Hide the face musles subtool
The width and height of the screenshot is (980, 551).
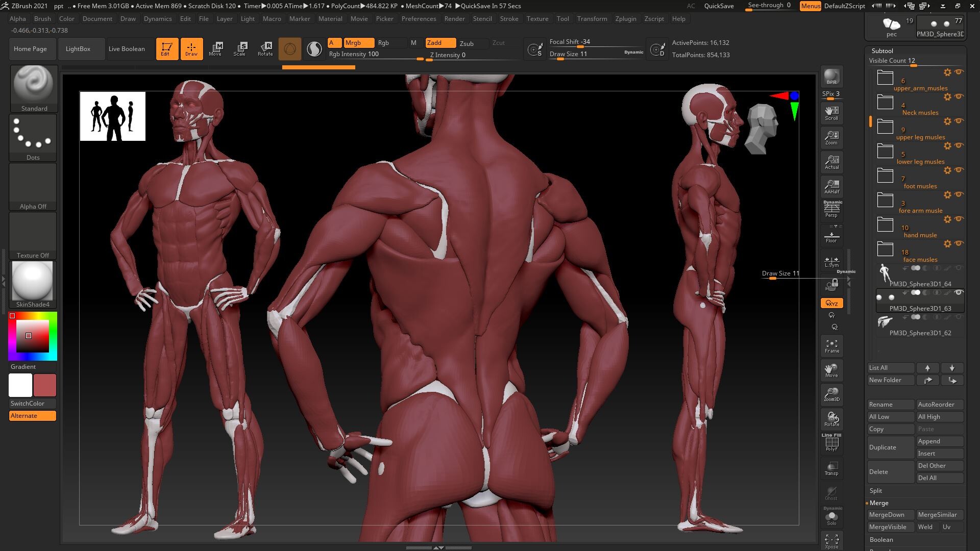click(x=960, y=243)
